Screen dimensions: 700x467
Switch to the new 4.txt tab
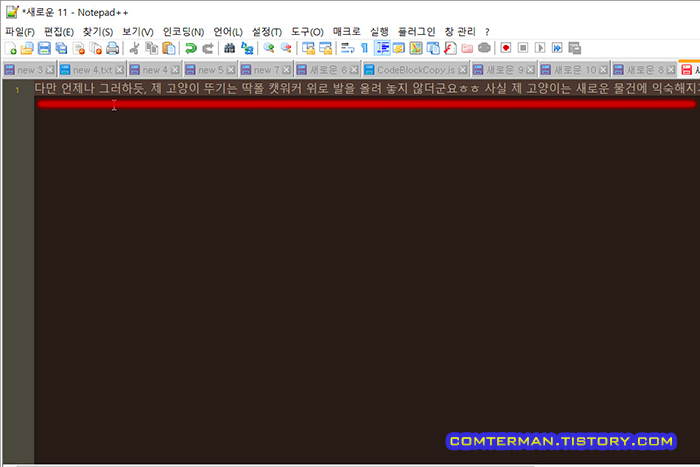[92, 70]
